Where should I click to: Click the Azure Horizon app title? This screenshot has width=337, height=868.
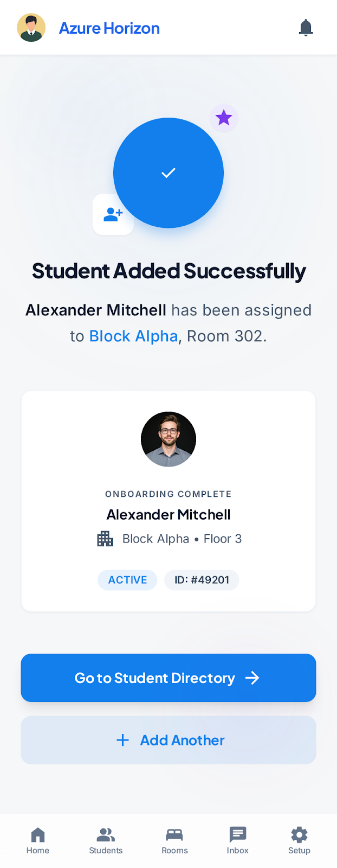[109, 28]
